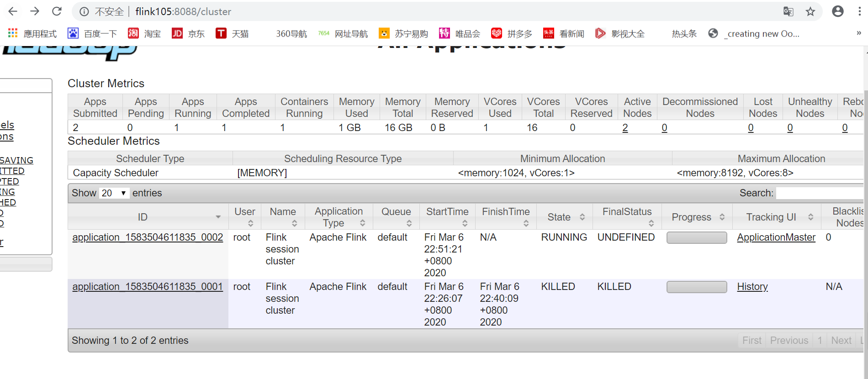Click the translate page icon
Viewport: 868px width, 379px height.
pos(788,11)
